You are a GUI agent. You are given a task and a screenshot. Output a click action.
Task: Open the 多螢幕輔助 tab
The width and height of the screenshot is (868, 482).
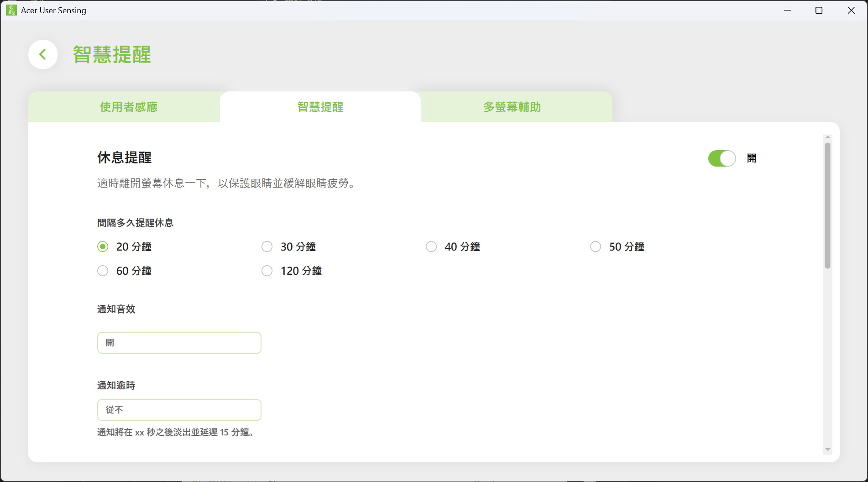coord(512,107)
